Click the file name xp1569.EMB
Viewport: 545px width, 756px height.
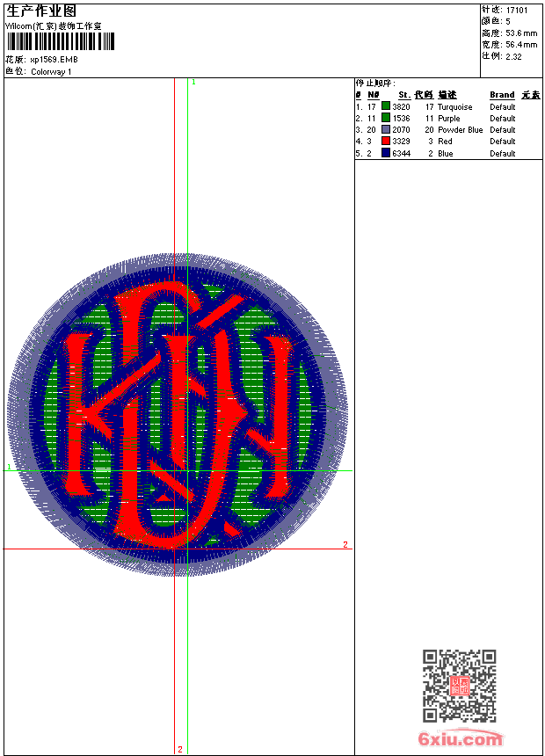pyautogui.click(x=54, y=60)
